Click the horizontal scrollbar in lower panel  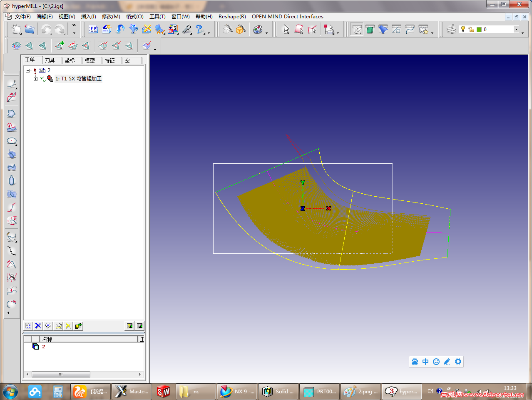61,374
